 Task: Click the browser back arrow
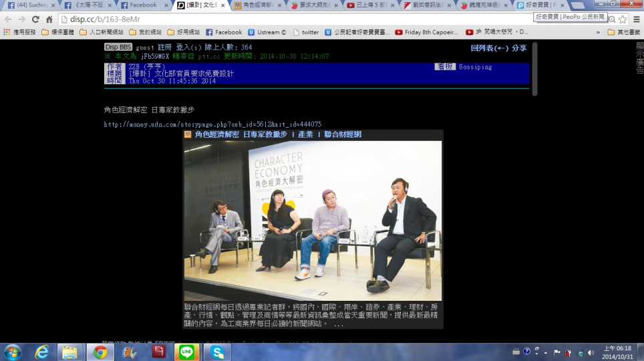point(8,19)
